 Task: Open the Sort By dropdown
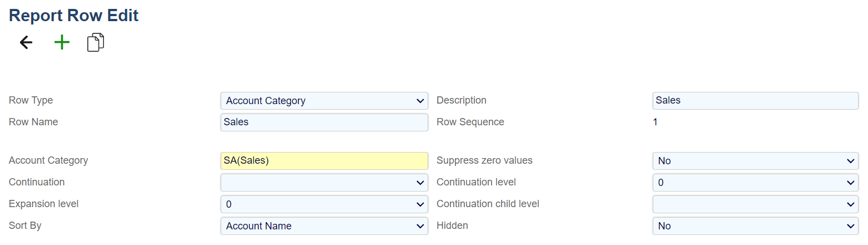(x=324, y=226)
